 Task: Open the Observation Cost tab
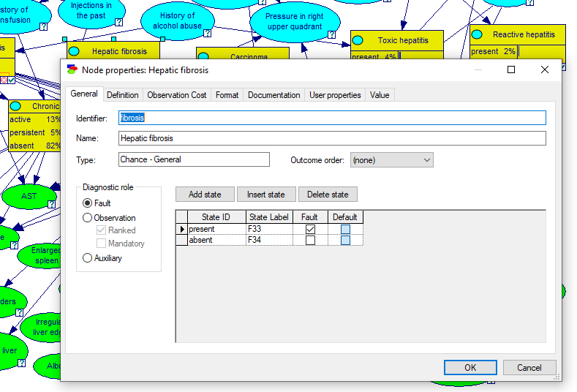coord(177,95)
